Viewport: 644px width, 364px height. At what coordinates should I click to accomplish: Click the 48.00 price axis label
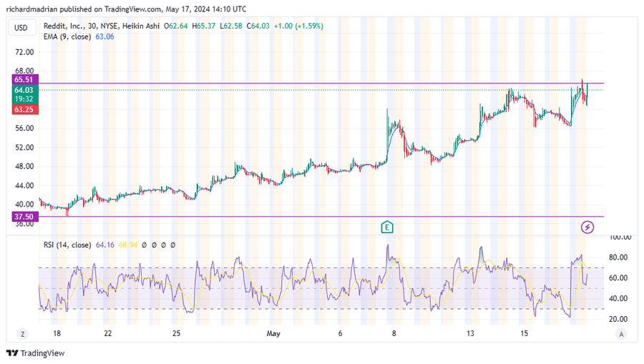click(x=24, y=166)
